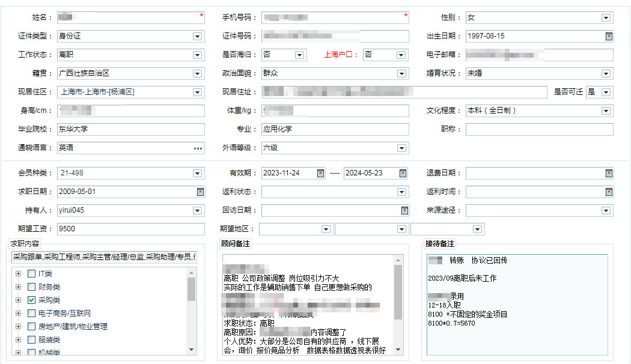Click the 姓名 input field
631x364 pixels.
click(131, 17)
